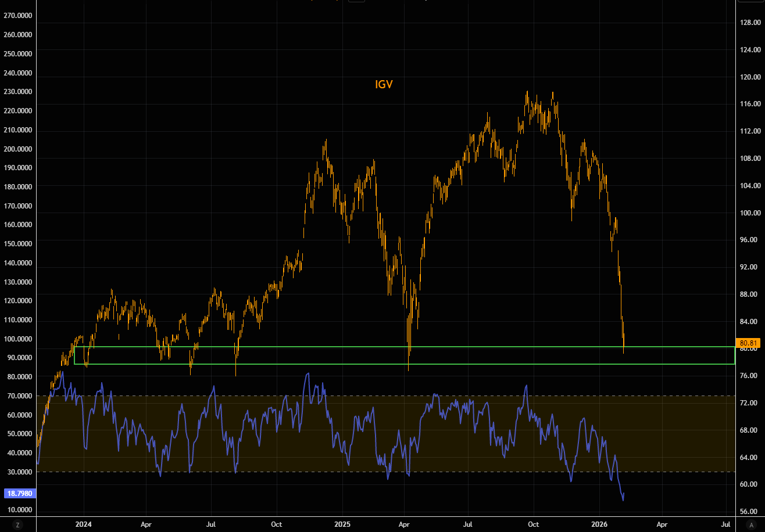Click 100.00 on the right price scale

coord(750,213)
